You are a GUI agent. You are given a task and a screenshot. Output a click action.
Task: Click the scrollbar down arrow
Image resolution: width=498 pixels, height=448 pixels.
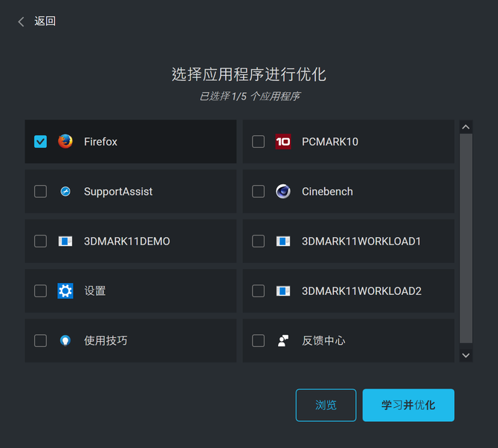pos(466,355)
